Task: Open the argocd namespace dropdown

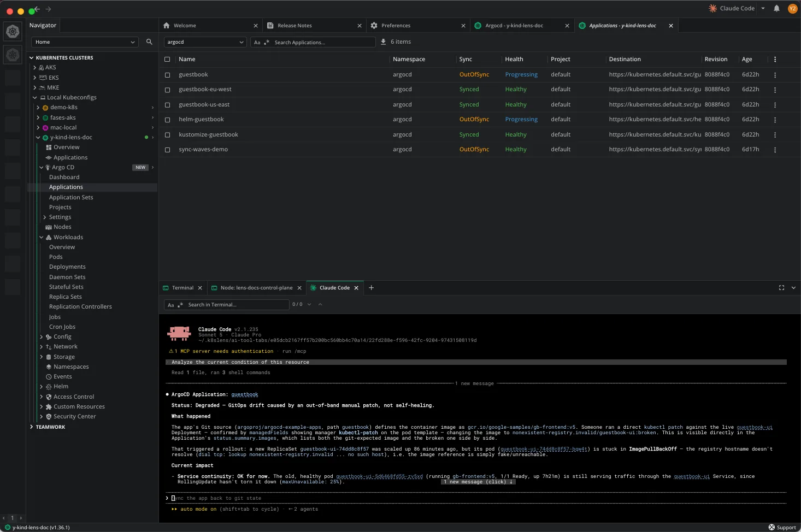Action: [205, 42]
